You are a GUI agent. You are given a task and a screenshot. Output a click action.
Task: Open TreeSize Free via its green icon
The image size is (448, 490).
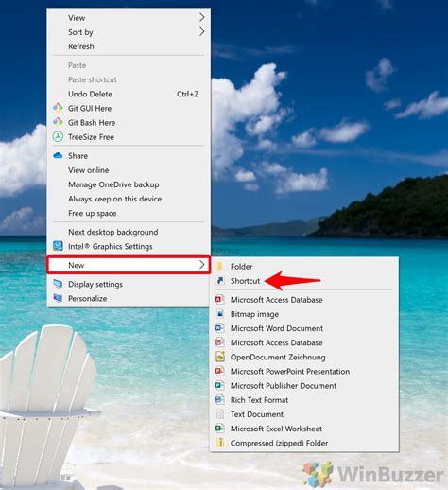[58, 136]
